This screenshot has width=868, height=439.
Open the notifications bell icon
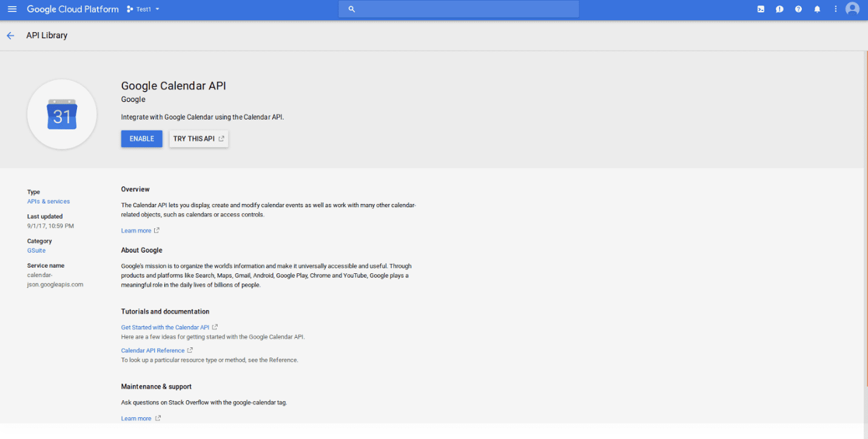click(817, 9)
